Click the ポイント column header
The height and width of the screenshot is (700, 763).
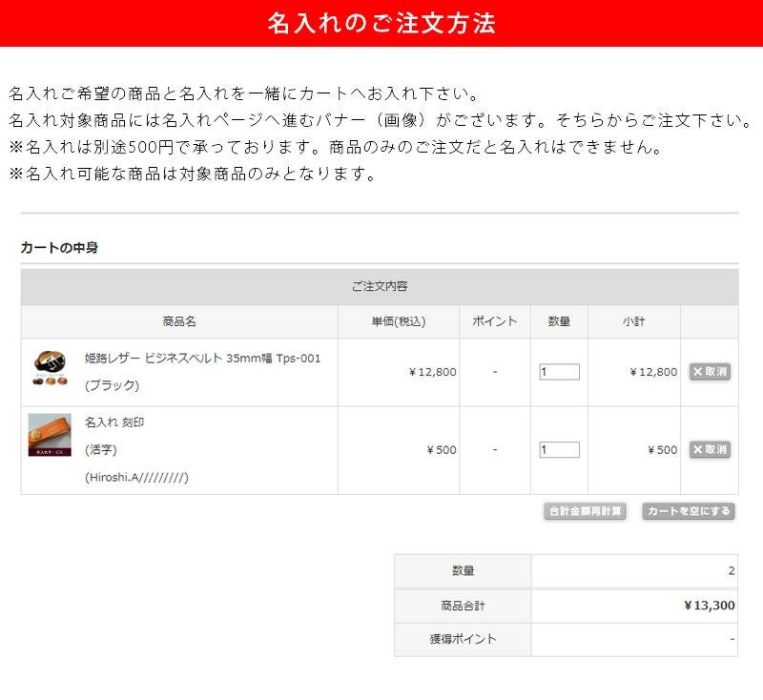click(494, 321)
